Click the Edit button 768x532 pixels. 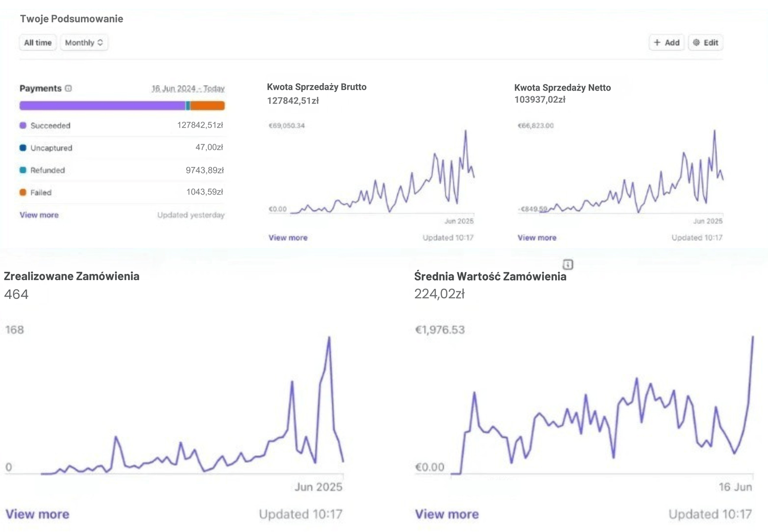[x=706, y=42]
